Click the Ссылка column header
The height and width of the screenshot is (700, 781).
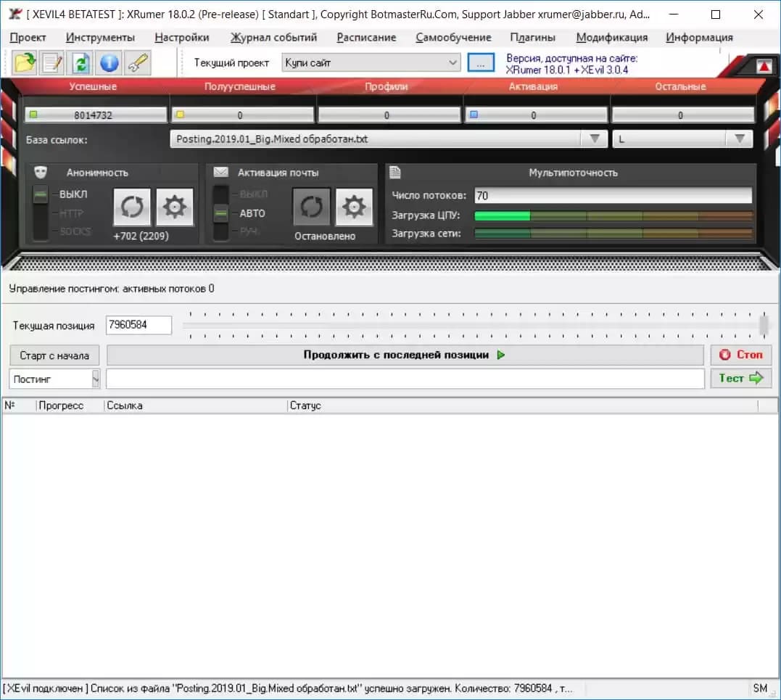[196, 405]
